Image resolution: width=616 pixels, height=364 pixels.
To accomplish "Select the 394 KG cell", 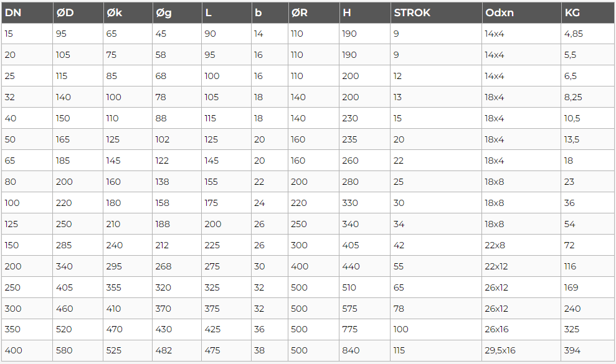I will click(588, 351).
